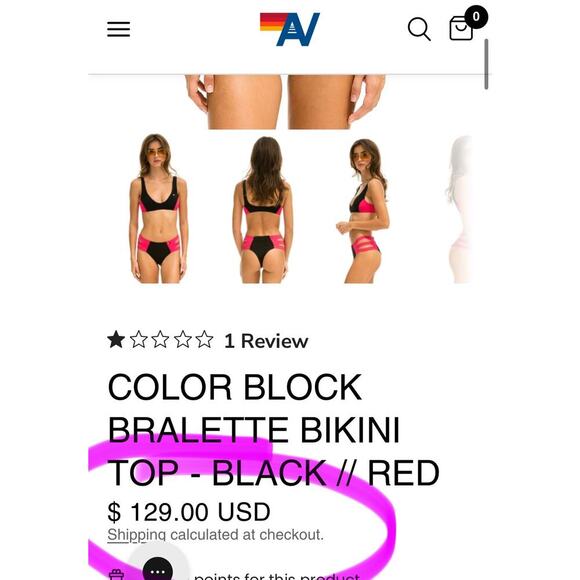Open the search magnifier icon
580x580 pixels.
pos(419,29)
